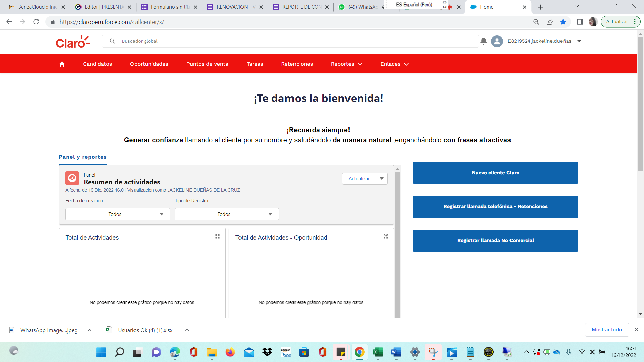
Task: Click the Claro logo to go home
Action: 72,41
